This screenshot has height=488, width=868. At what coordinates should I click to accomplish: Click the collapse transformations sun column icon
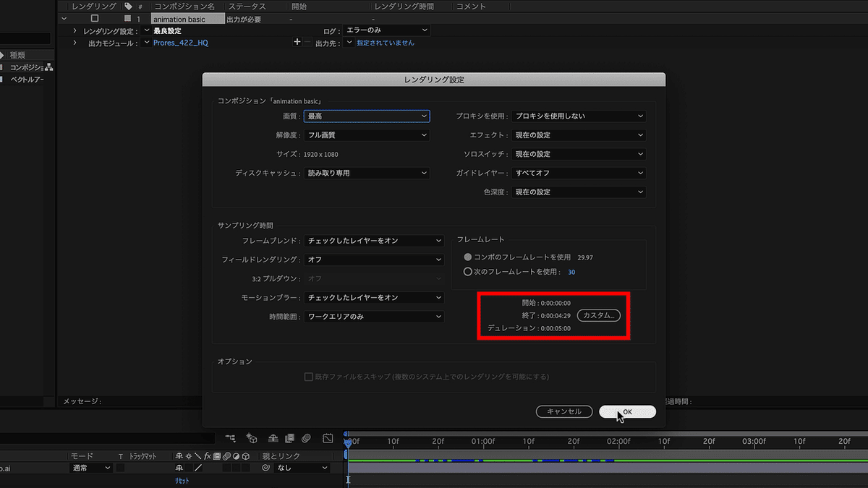click(188, 456)
